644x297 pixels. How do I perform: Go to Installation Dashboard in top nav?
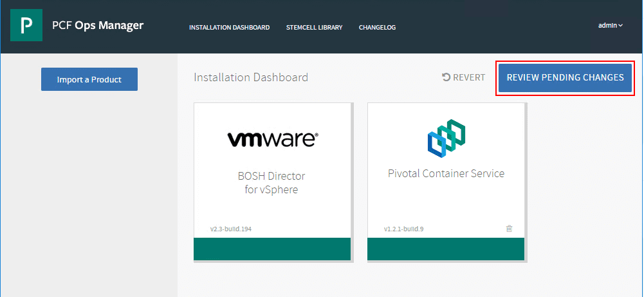229,28
